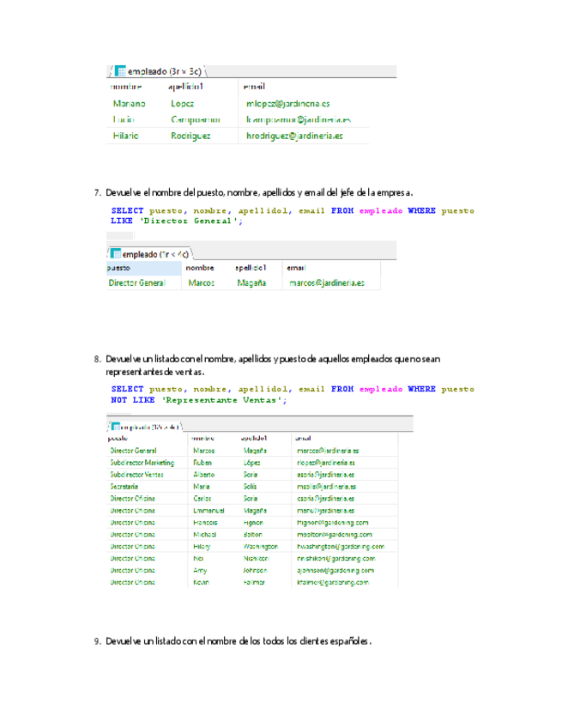This screenshot has width=562, height=728.
Task: Click the email hrodriguez@jardineria.es
Action: [x=294, y=136]
